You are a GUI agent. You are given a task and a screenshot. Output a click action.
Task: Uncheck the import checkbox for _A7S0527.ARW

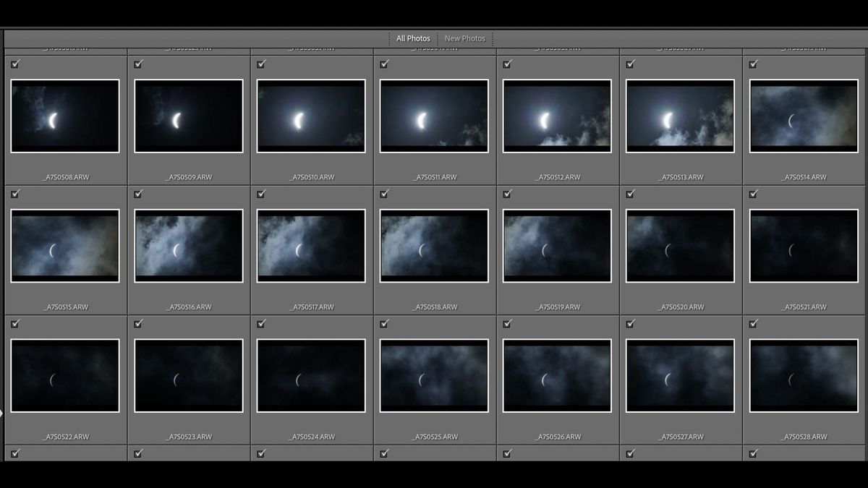[630, 324]
